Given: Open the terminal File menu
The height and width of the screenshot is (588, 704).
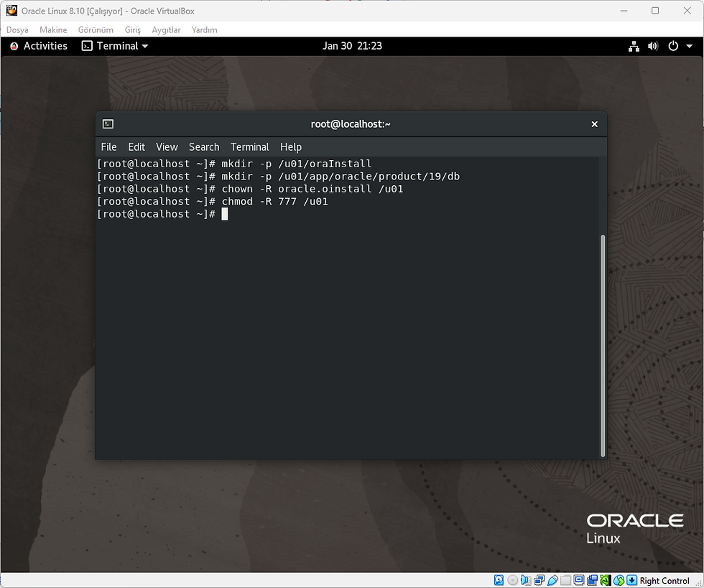Looking at the screenshot, I should (108, 146).
